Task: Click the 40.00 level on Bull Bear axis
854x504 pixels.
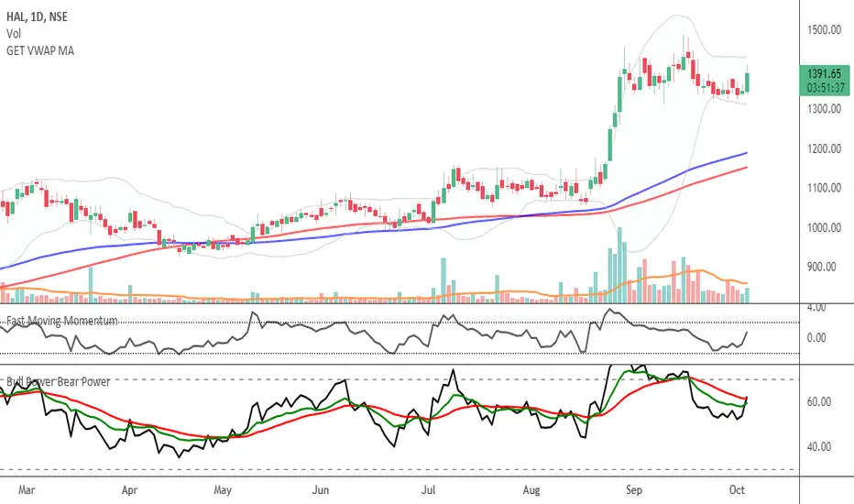Action: point(818,447)
